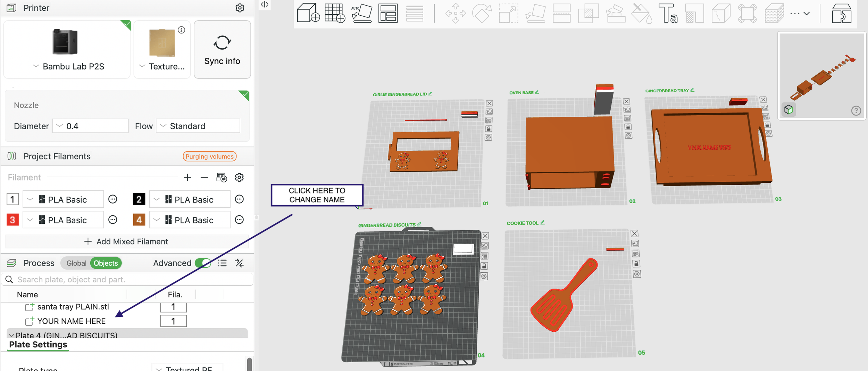Open filament 1 PLA Basic dropdown
This screenshot has width=868, height=371.
[63, 199]
